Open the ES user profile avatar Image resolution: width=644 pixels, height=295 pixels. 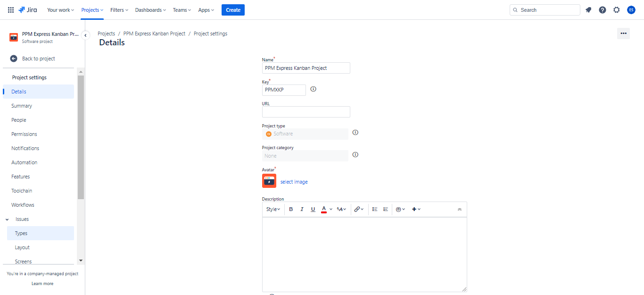click(x=631, y=10)
